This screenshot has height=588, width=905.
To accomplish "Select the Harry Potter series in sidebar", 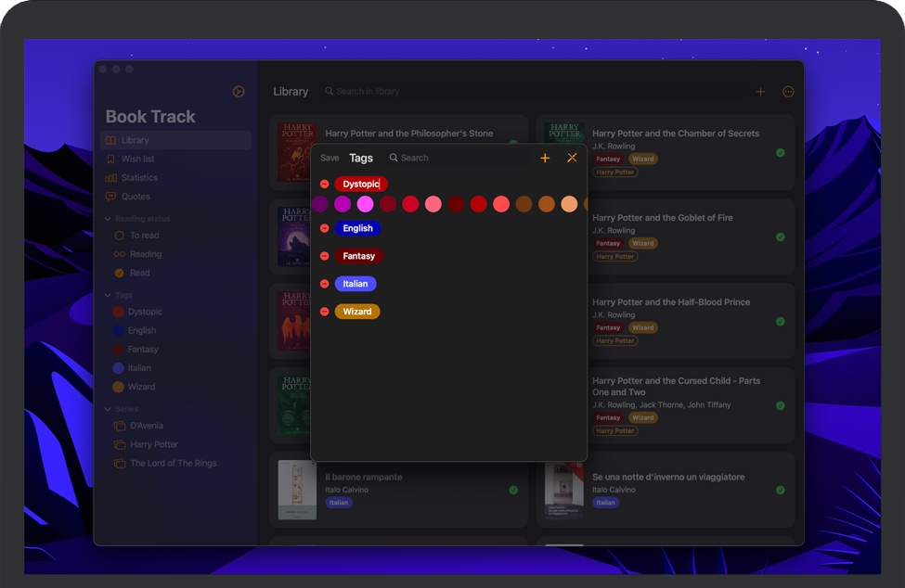I will click(153, 445).
